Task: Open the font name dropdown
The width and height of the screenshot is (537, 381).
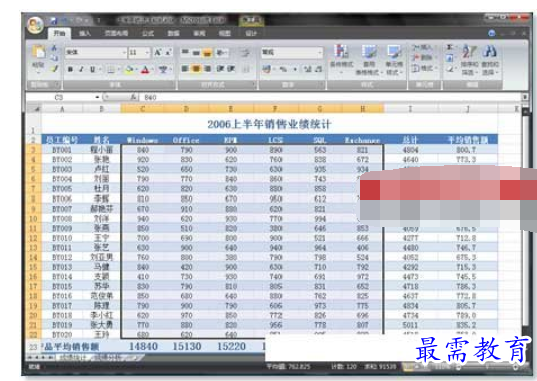Action: tap(124, 52)
